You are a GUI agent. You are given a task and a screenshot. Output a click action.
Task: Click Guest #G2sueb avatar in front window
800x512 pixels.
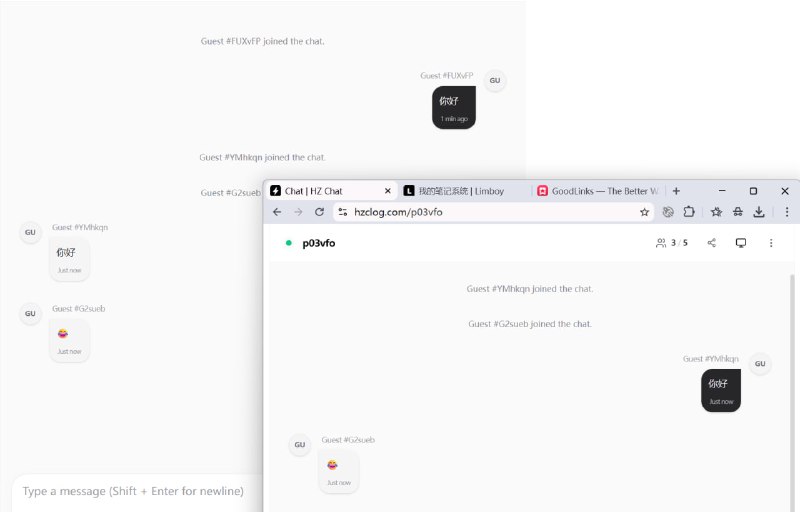[x=300, y=445]
